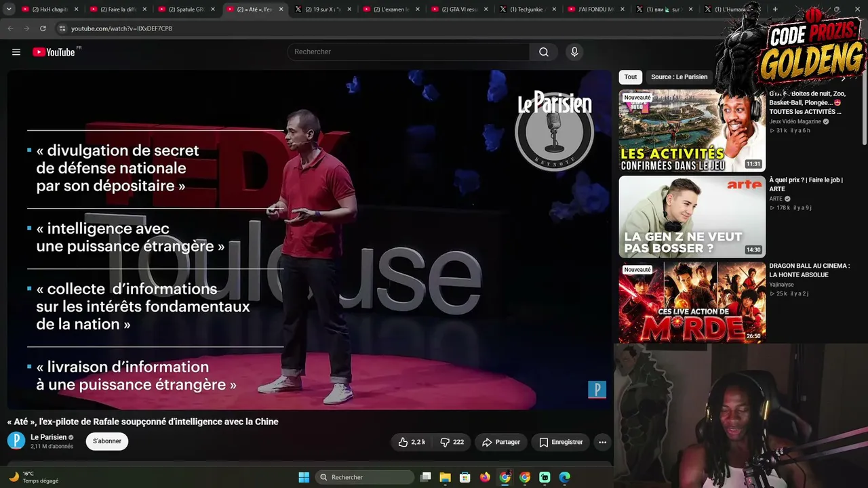Screen dimensions: 868x488
Task: Open the YouTube hamburger guide menu
Action: (x=16, y=52)
